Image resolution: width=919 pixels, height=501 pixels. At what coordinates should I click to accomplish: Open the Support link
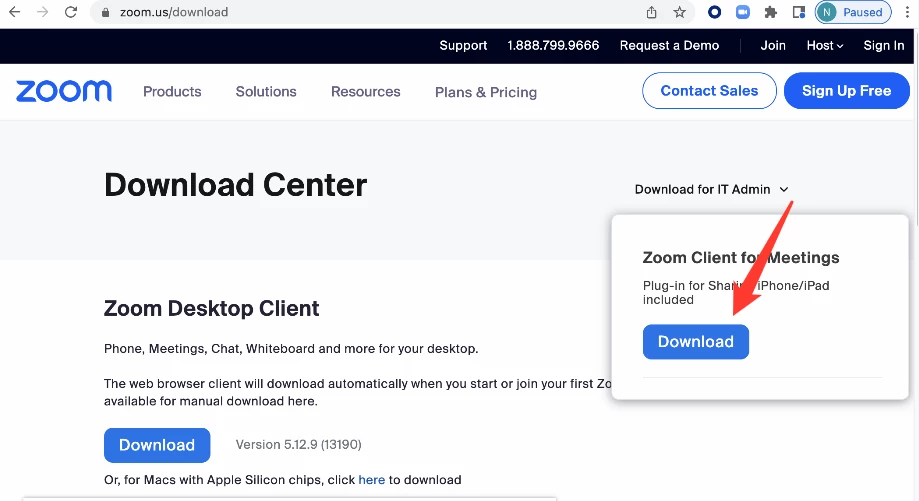click(463, 46)
